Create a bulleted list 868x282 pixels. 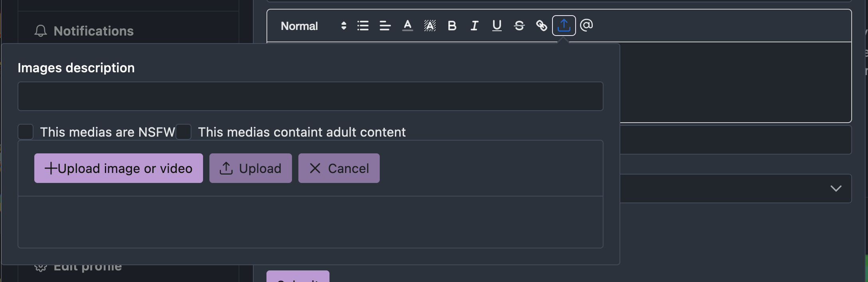tap(362, 26)
